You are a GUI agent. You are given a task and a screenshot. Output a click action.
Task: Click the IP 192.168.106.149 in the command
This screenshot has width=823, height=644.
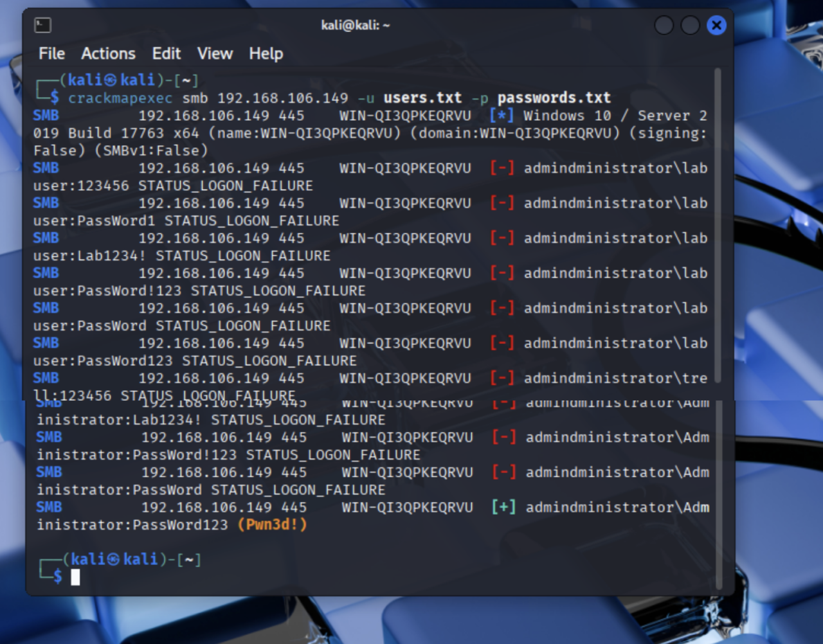tap(283, 98)
